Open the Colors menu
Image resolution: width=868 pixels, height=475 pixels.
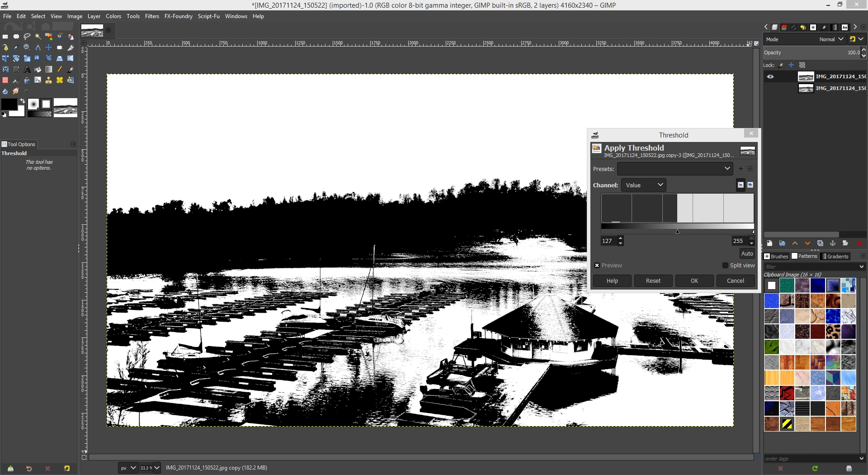click(x=113, y=16)
